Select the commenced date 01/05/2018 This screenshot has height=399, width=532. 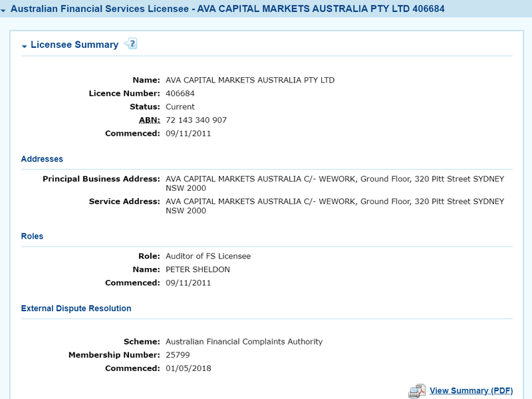(x=188, y=368)
